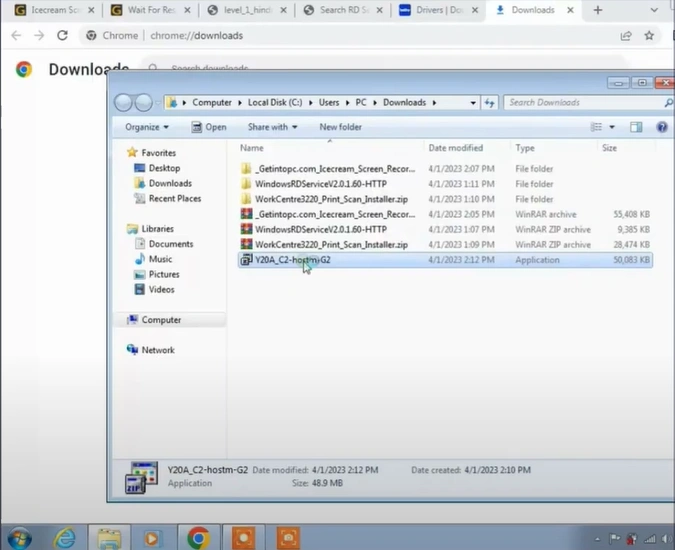The height and width of the screenshot is (550, 675).
Task: Toggle the preview pane icon
Action: 636,127
